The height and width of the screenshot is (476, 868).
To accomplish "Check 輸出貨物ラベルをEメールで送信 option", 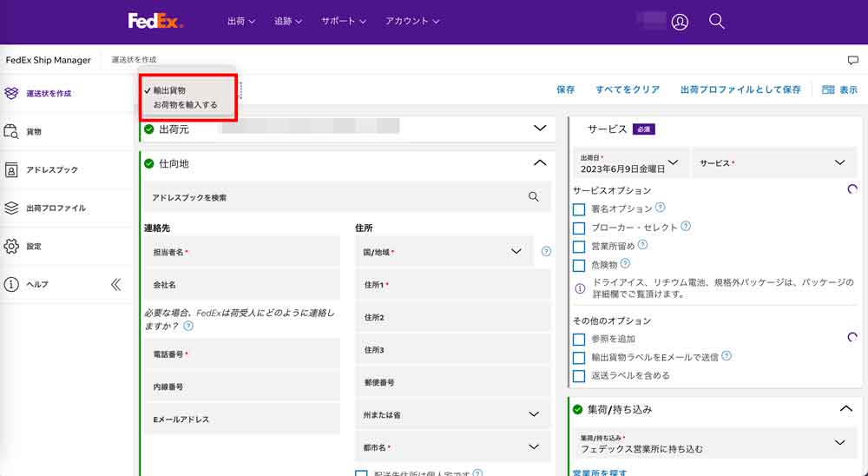I will (578, 358).
